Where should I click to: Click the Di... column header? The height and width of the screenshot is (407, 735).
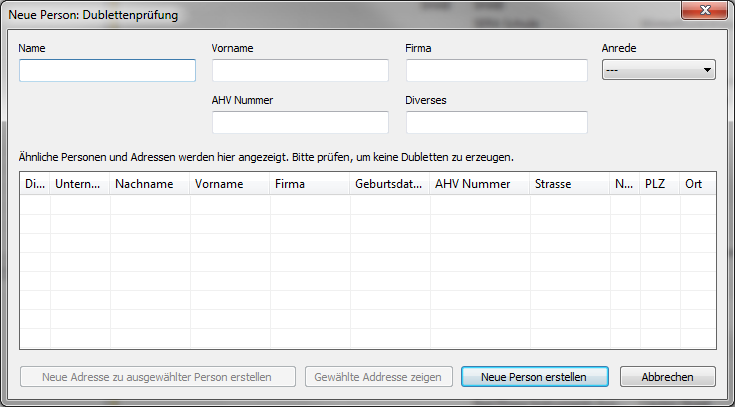click(35, 184)
